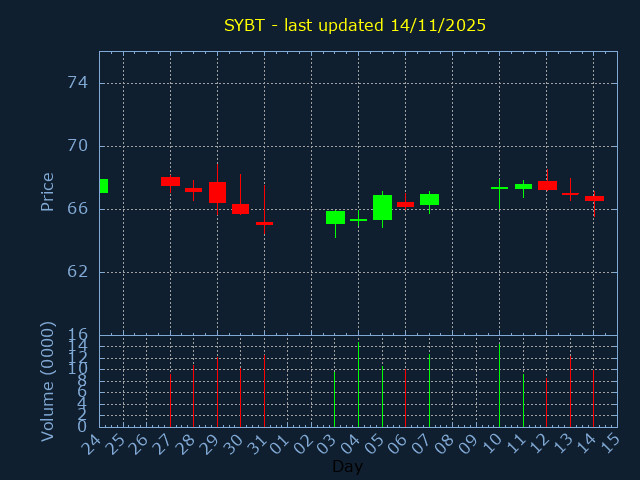Click the Day axis label
The width and height of the screenshot is (640, 480).
point(347,466)
